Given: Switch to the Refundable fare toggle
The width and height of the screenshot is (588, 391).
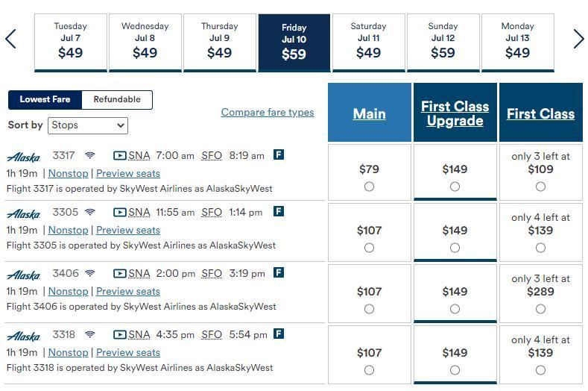Looking at the screenshot, I should (117, 99).
